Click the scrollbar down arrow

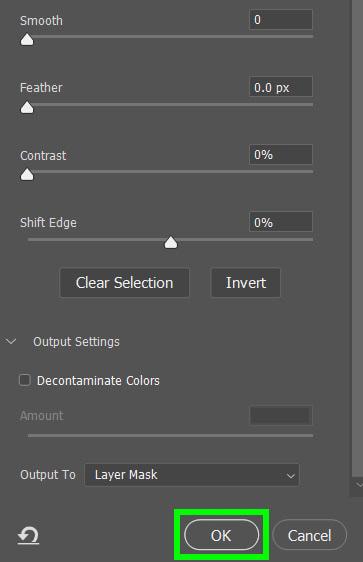359,485
